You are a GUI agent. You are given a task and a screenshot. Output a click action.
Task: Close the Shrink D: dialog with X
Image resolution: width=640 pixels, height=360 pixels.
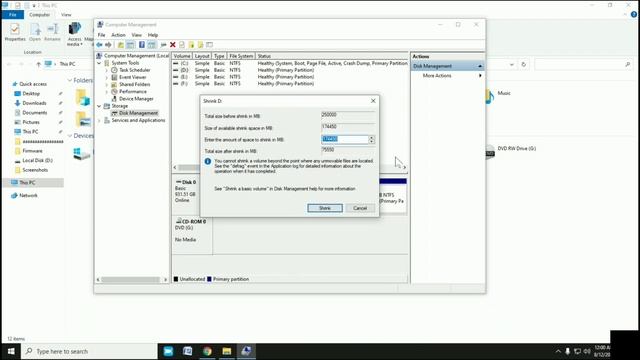pyautogui.click(x=373, y=101)
